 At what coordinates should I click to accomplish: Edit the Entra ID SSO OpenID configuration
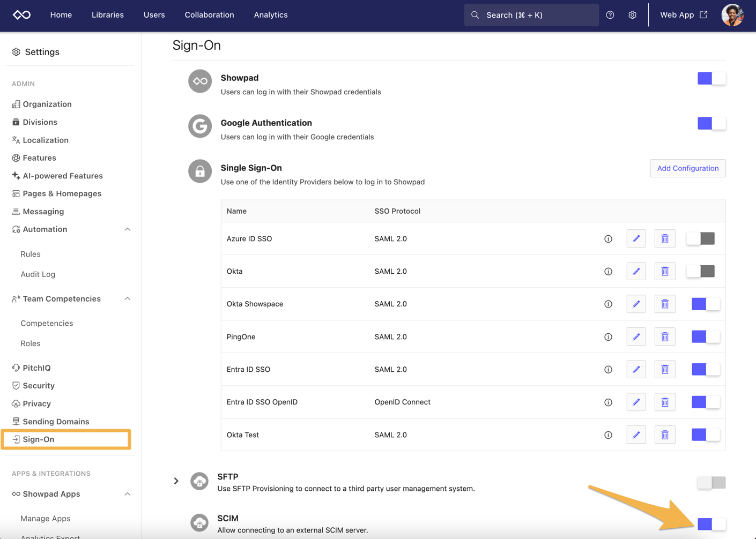tap(636, 402)
